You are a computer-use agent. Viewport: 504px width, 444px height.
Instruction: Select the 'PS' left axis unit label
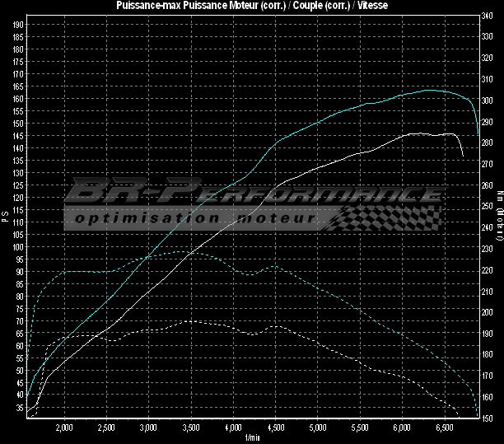(x=5, y=217)
